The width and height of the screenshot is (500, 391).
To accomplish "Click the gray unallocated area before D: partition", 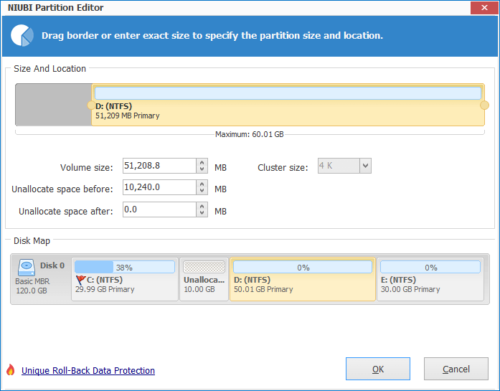I will pos(53,105).
